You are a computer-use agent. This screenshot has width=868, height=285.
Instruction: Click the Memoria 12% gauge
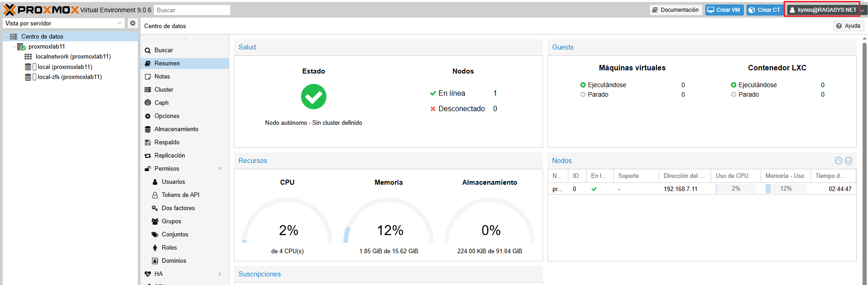pyautogui.click(x=388, y=221)
